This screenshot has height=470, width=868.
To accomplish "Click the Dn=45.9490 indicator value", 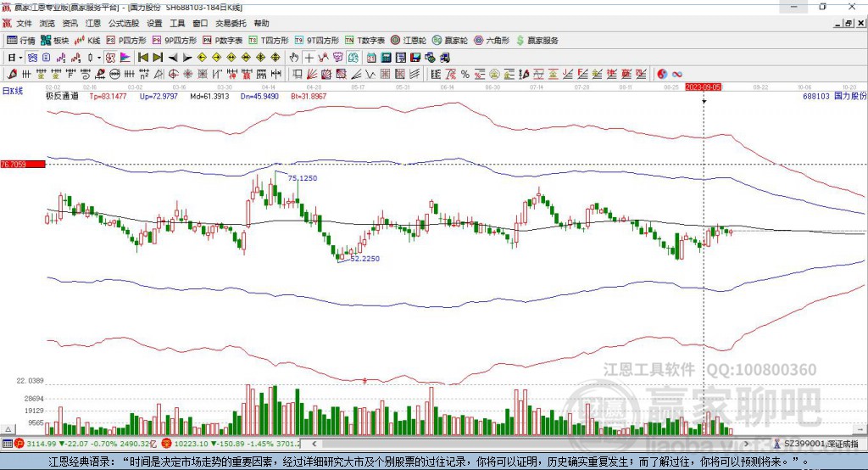I will tap(259, 96).
